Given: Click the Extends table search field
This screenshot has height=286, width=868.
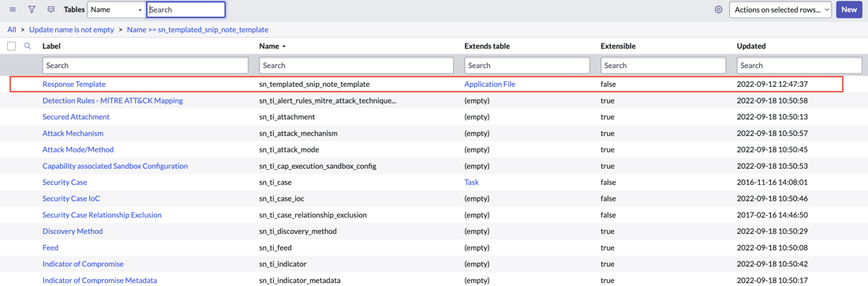Looking at the screenshot, I should pos(527,66).
